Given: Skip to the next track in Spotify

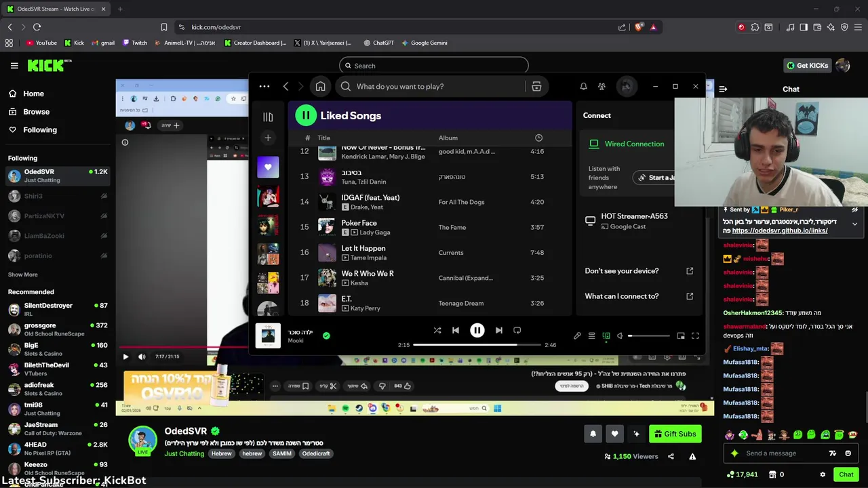Looking at the screenshot, I should pyautogui.click(x=499, y=330).
